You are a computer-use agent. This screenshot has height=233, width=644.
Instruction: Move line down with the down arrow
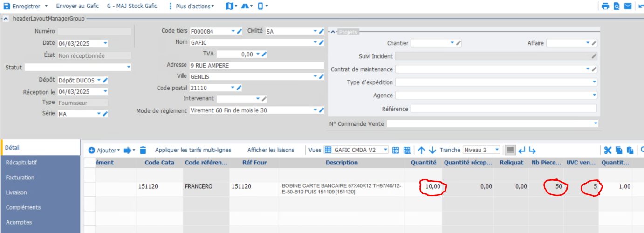click(x=432, y=150)
